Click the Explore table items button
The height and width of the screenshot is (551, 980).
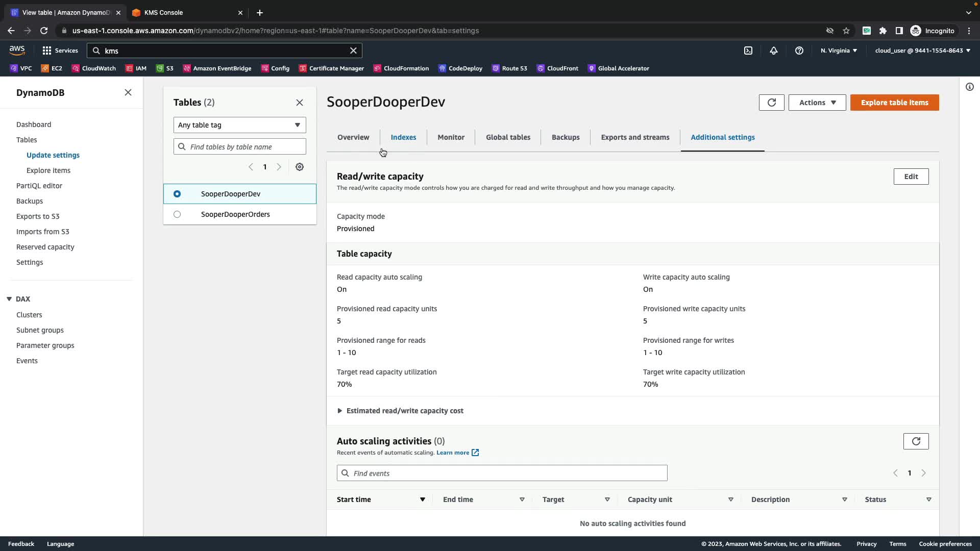coord(894,103)
